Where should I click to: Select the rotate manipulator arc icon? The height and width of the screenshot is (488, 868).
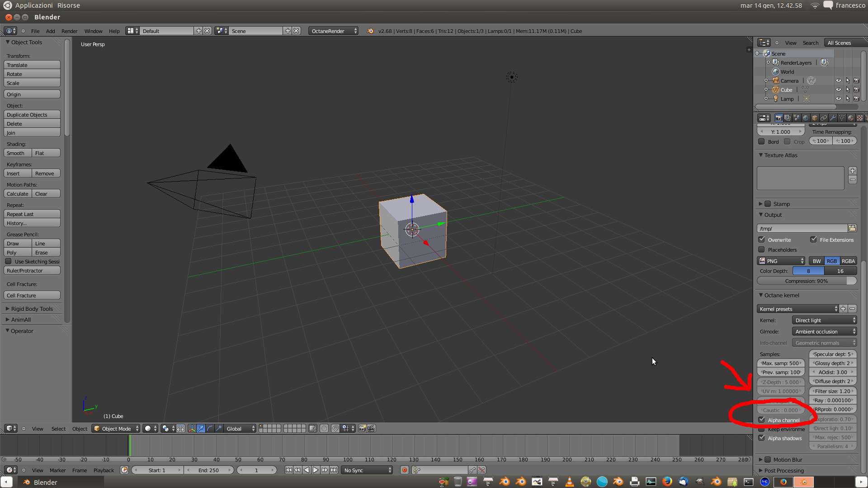point(210,429)
